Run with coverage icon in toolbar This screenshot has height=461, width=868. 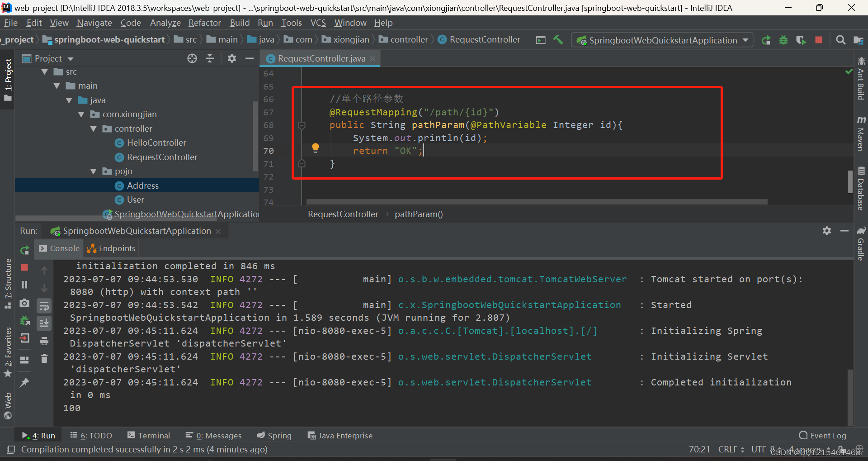[x=801, y=40]
